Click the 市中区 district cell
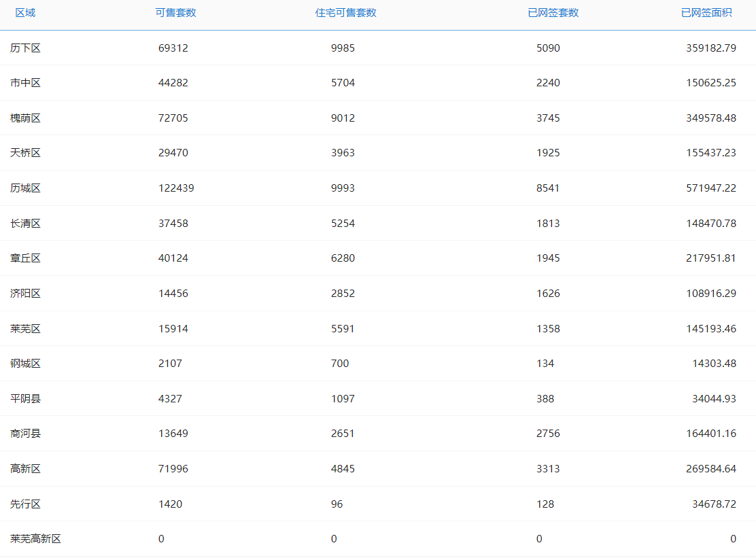756x558 pixels. (x=25, y=83)
